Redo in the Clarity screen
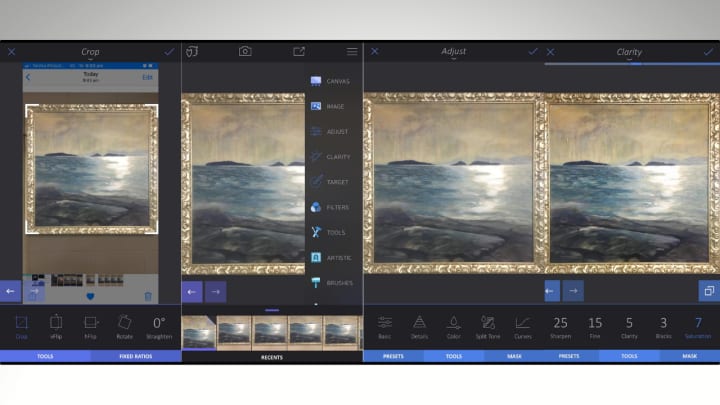720x405 pixels. click(x=573, y=291)
